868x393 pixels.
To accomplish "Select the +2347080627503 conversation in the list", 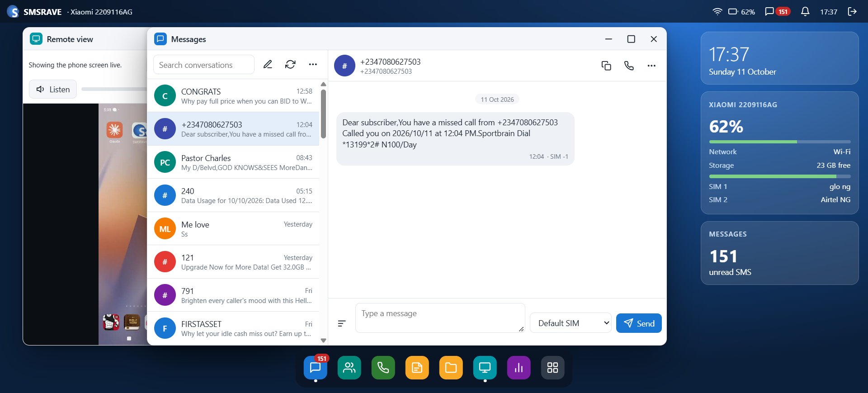I will pyautogui.click(x=233, y=129).
